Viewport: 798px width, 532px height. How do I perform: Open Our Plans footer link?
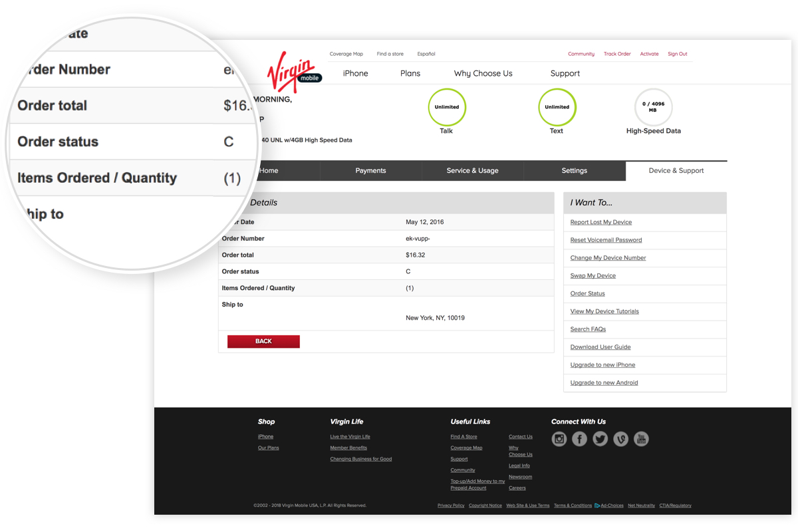[x=268, y=448]
